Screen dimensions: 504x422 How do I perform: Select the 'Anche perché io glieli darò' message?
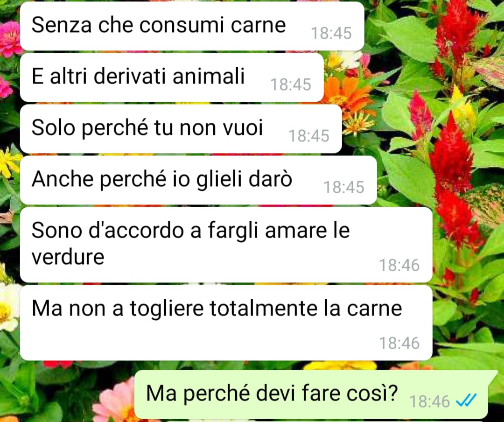click(x=198, y=180)
